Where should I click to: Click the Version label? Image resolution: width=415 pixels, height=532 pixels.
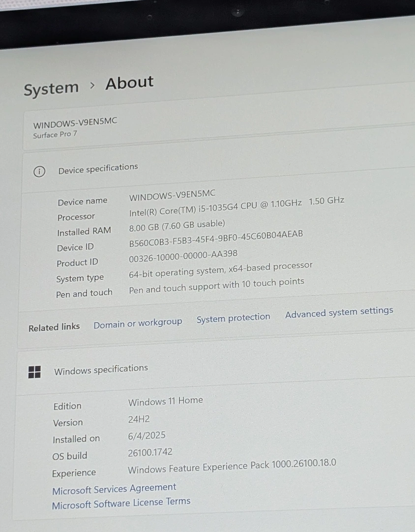(x=68, y=423)
